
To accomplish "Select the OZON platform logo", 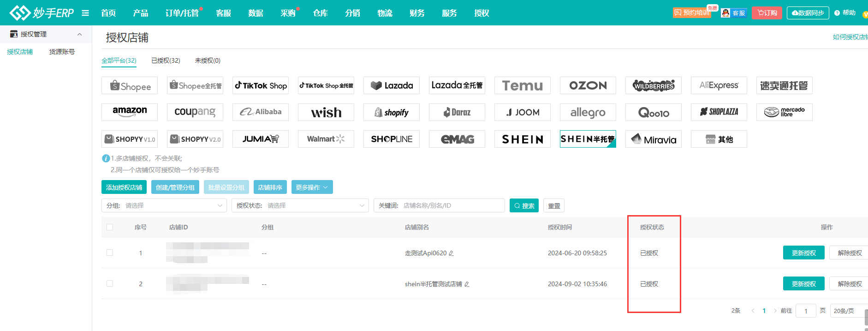I will (x=588, y=85).
